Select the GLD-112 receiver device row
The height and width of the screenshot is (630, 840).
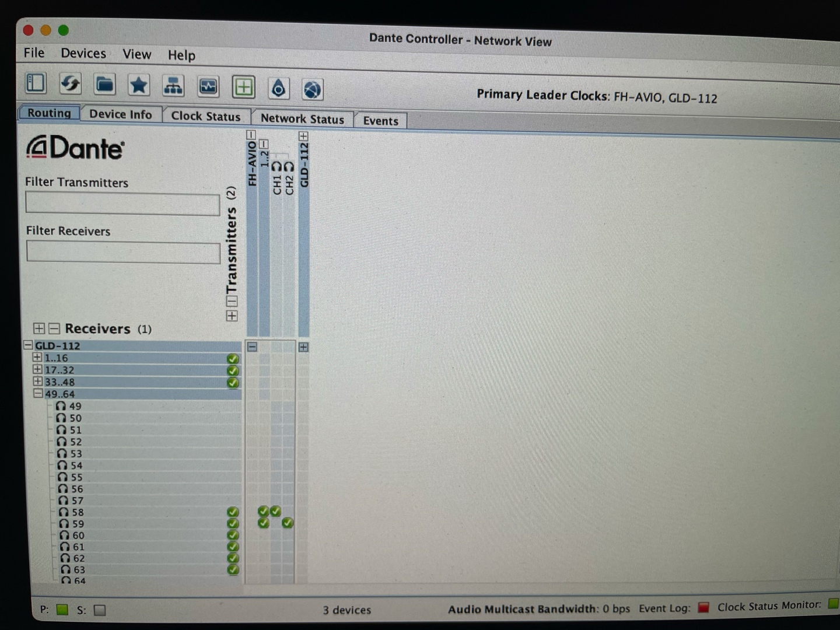(132, 345)
